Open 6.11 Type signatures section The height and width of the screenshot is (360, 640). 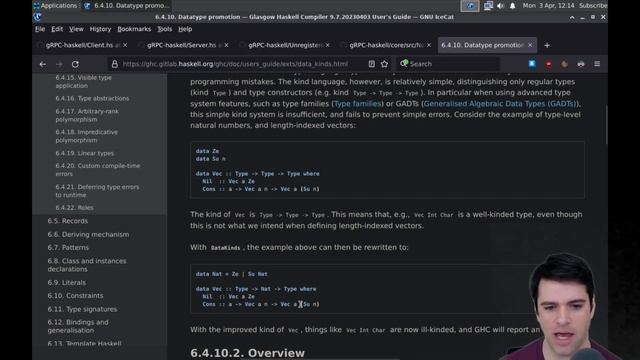pos(82,309)
